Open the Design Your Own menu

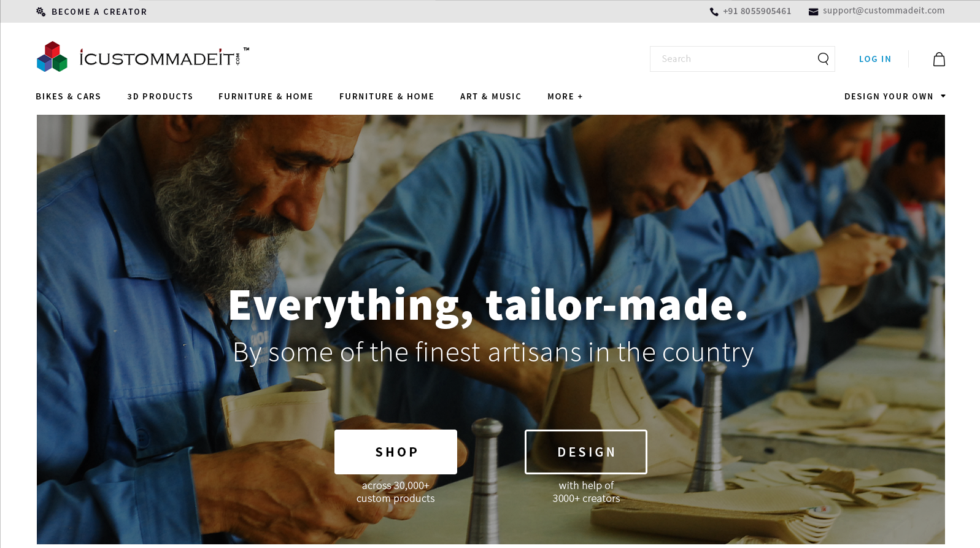[889, 96]
